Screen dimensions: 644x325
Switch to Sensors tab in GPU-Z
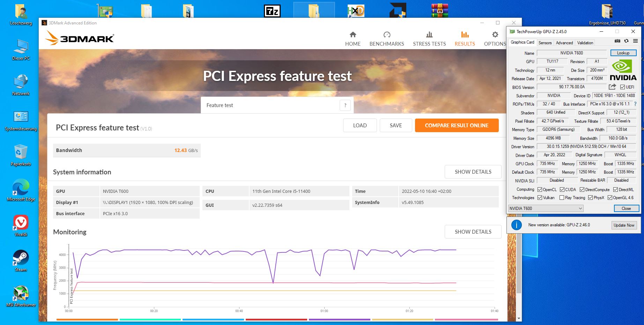(545, 43)
